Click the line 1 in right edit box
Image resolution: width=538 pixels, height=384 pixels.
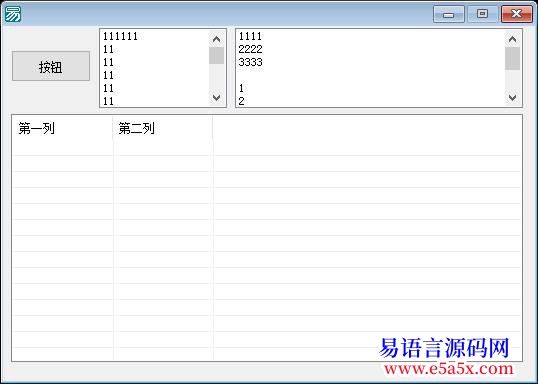[x=242, y=88]
